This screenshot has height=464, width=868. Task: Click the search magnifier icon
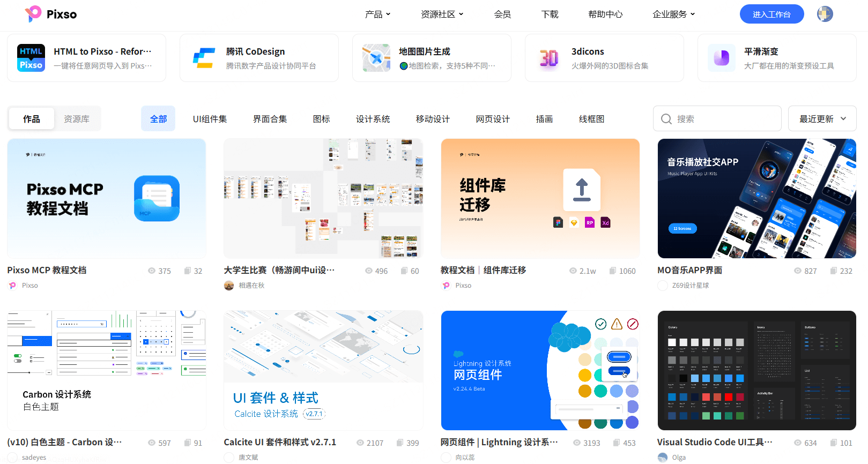666,119
